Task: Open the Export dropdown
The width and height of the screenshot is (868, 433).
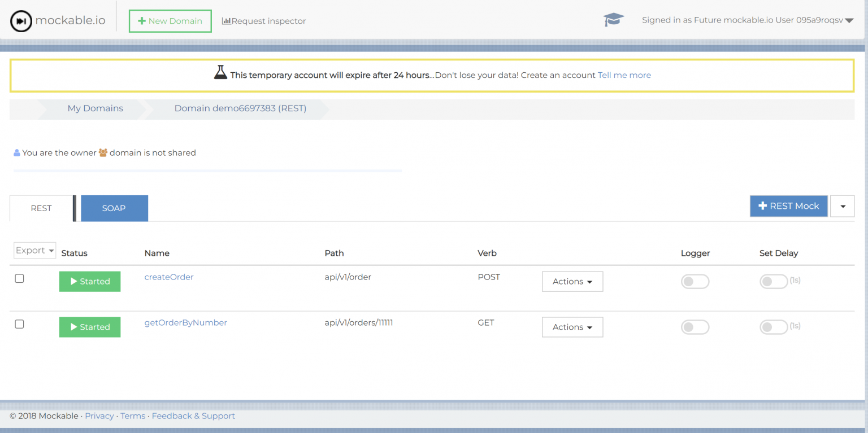Action: pyautogui.click(x=34, y=250)
